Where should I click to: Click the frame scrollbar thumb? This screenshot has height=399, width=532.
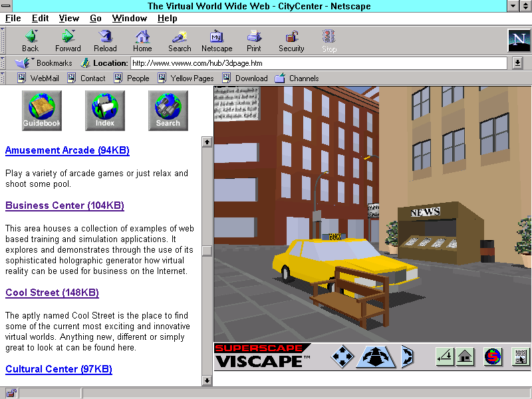[x=207, y=251]
